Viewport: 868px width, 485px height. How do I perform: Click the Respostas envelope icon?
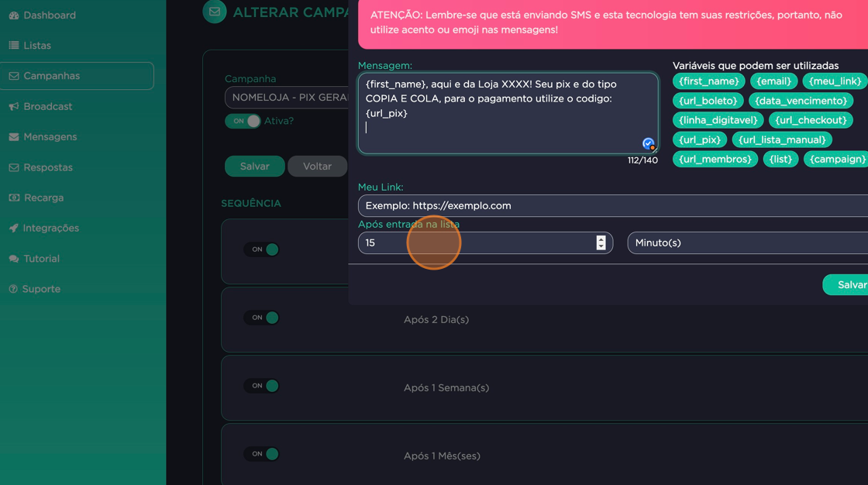pos(14,167)
